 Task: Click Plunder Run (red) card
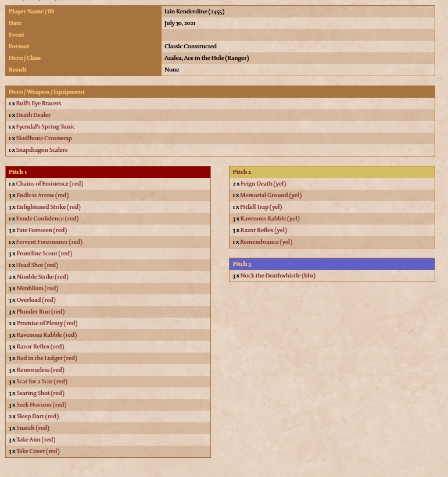[x=41, y=312]
